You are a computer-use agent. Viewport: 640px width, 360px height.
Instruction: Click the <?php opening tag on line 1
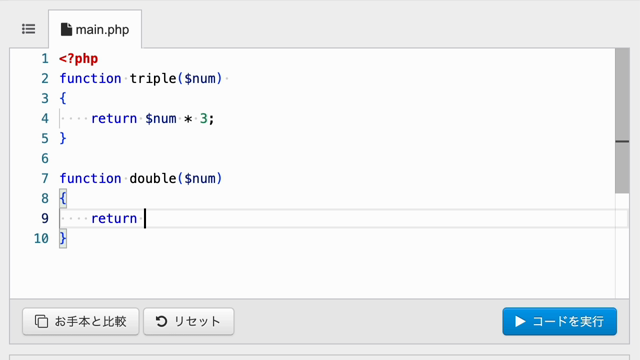79,59
